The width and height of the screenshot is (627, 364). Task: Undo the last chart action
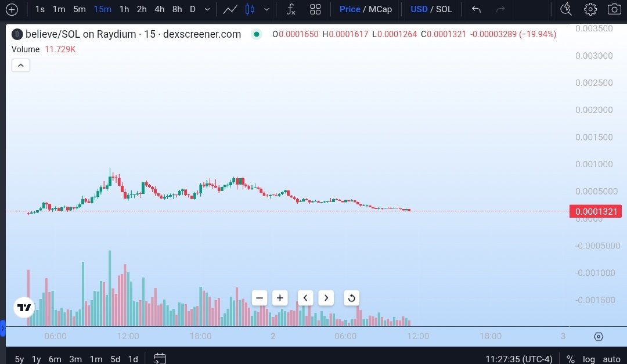(476, 9)
